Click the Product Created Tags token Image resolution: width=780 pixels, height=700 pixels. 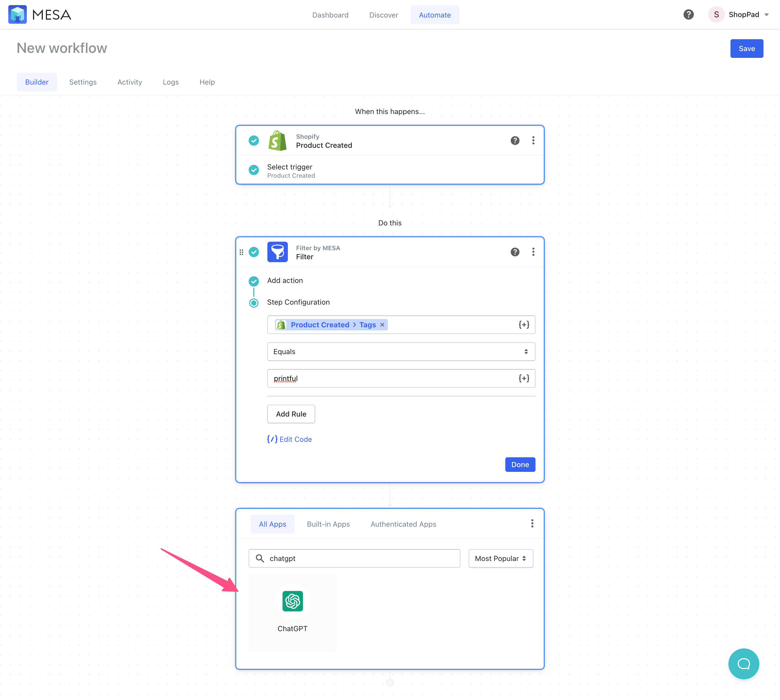331,325
